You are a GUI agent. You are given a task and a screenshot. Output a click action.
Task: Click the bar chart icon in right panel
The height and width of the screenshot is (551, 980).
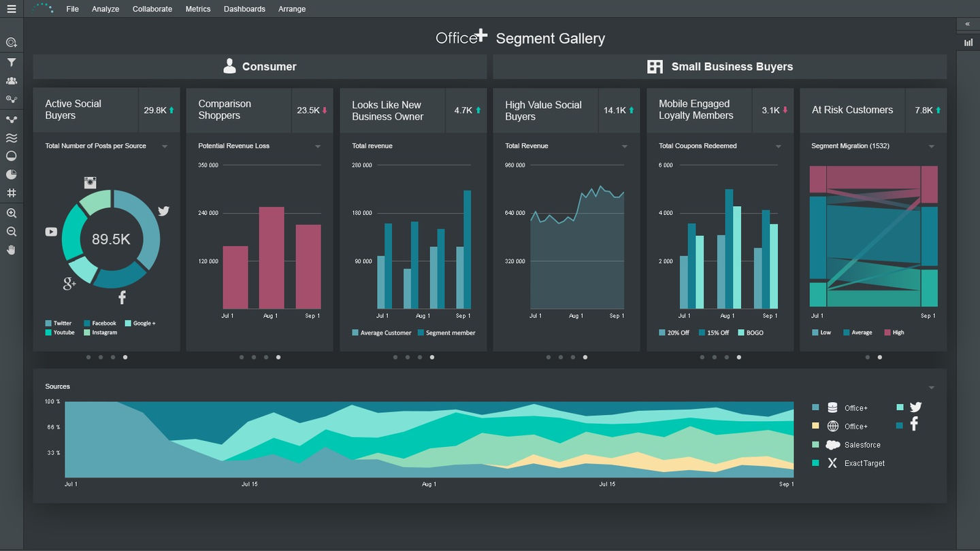tap(968, 42)
